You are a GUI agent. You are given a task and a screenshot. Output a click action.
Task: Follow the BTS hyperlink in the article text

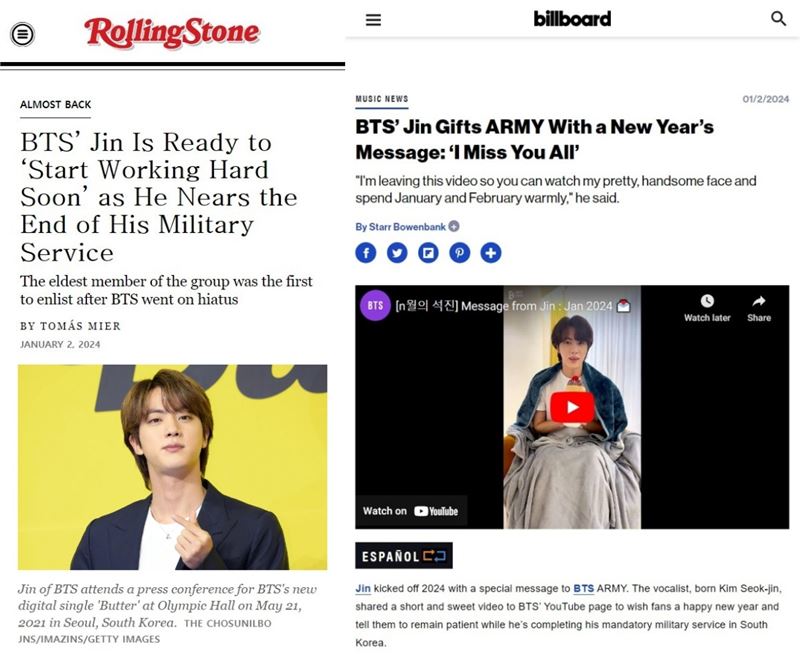coord(583,588)
